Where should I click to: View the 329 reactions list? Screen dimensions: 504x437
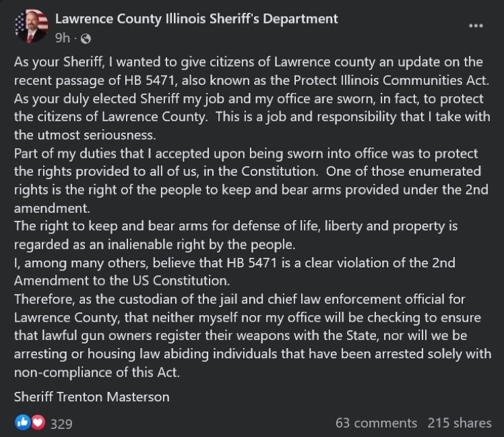tap(61, 424)
